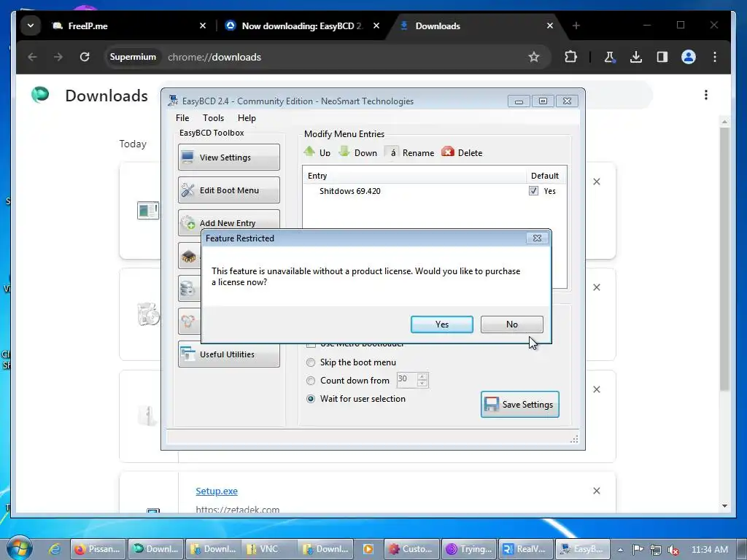747x560 pixels.
Task: Select Skip the boot menu option
Action: click(x=311, y=362)
